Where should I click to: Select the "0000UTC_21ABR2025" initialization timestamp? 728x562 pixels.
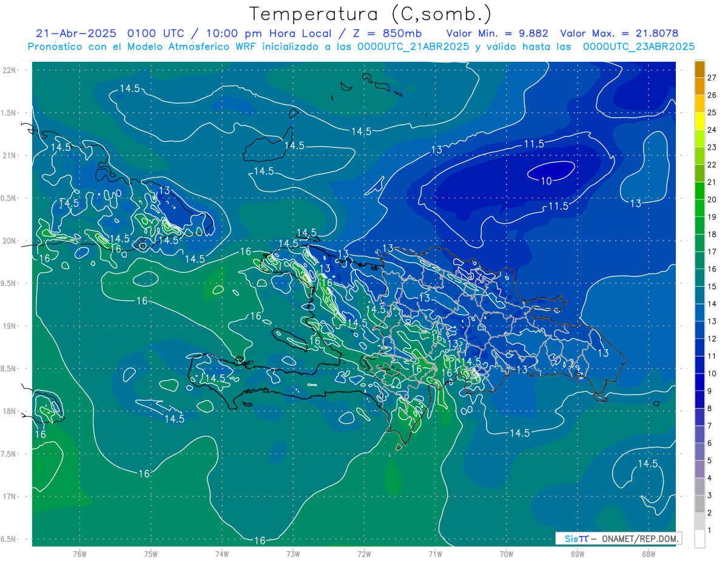pyautogui.click(x=413, y=47)
